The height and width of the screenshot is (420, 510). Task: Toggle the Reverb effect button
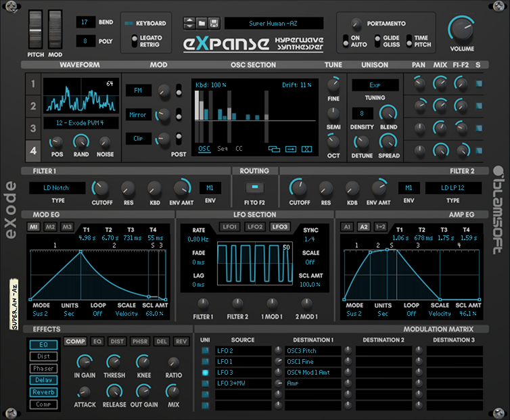pyautogui.click(x=43, y=392)
